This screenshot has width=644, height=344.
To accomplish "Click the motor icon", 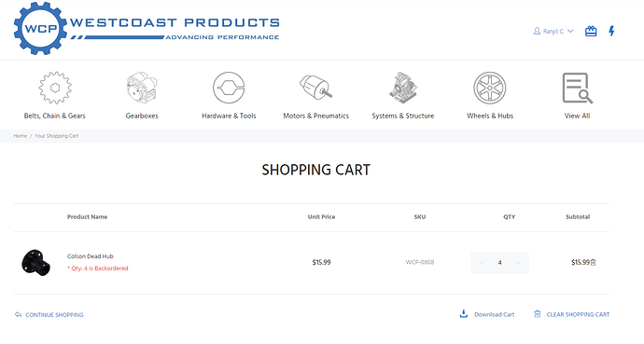I will [x=315, y=87].
